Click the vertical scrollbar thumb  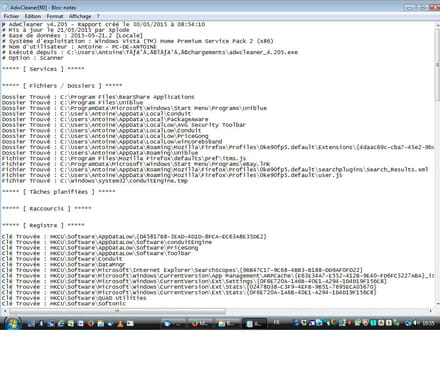(x=437, y=64)
